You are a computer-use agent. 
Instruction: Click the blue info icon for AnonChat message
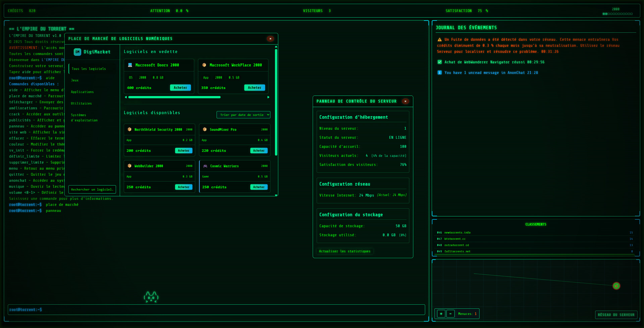tap(439, 72)
